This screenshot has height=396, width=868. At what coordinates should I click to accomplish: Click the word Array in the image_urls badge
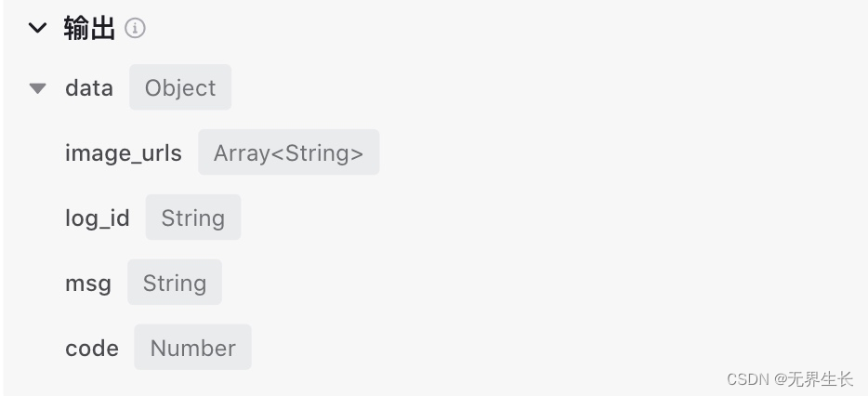[242, 153]
